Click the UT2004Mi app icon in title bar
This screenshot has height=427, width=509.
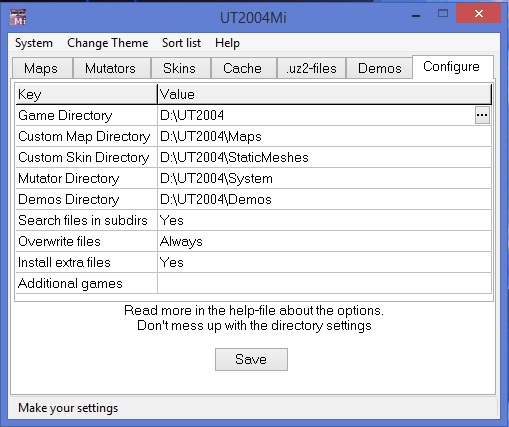tap(18, 17)
